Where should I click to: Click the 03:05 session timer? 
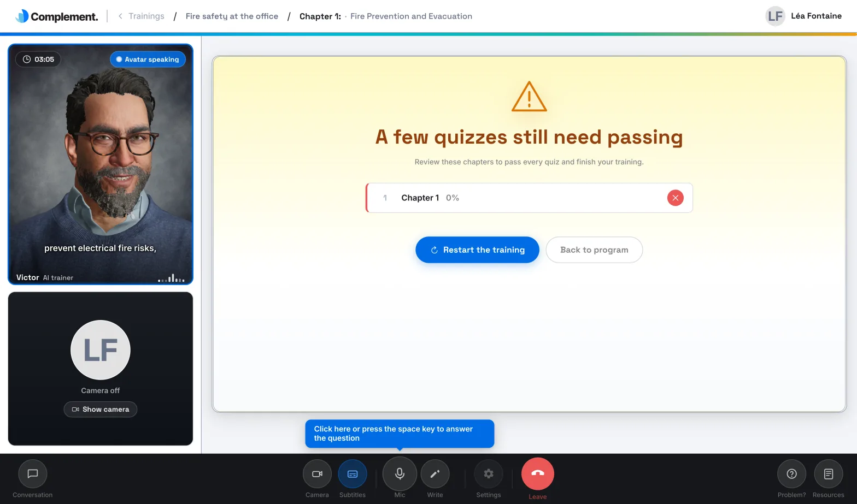pos(38,60)
